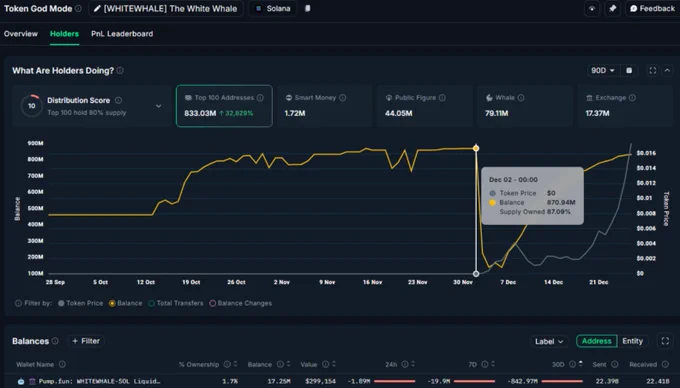The height and width of the screenshot is (388, 680).
Task: Sort by the 24h column arrows
Action: coord(413,364)
